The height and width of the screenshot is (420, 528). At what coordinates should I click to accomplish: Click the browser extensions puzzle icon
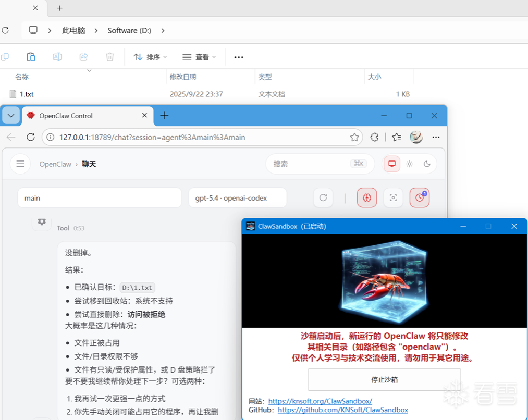click(374, 137)
